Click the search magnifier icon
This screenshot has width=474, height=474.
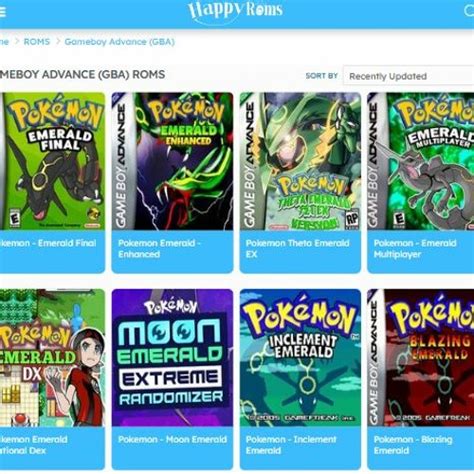pos(469,11)
